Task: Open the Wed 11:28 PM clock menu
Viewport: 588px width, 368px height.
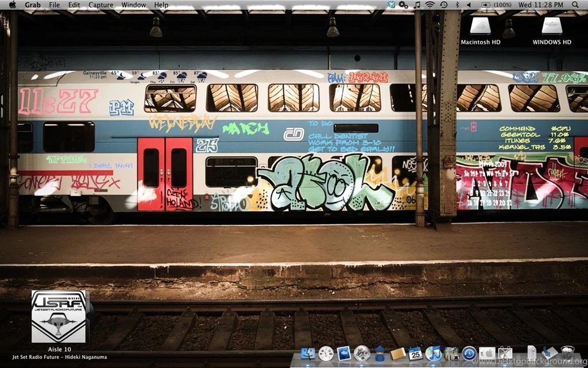Action: [x=543, y=5]
